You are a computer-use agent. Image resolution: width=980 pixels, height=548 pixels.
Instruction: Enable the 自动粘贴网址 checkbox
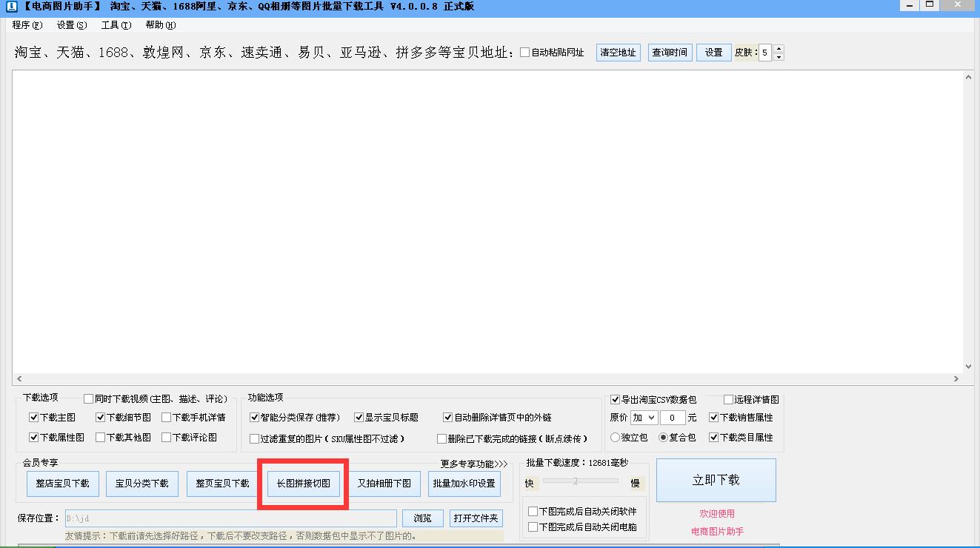point(523,52)
